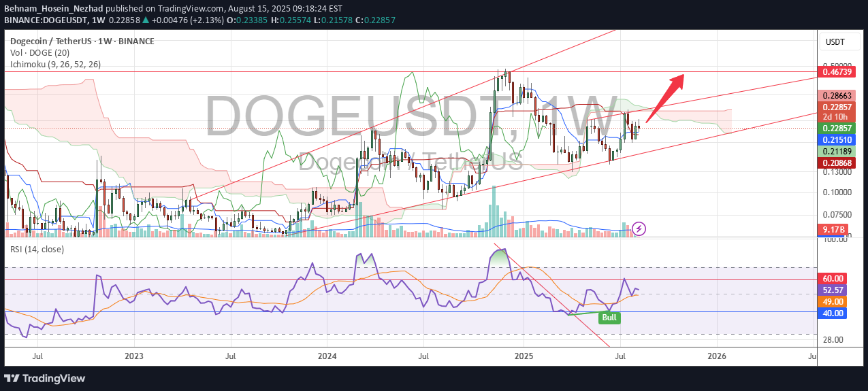Click the author name Behnam_Hosein_Nezhad
Image resolution: width=868 pixels, height=391 pixels.
(55, 7)
